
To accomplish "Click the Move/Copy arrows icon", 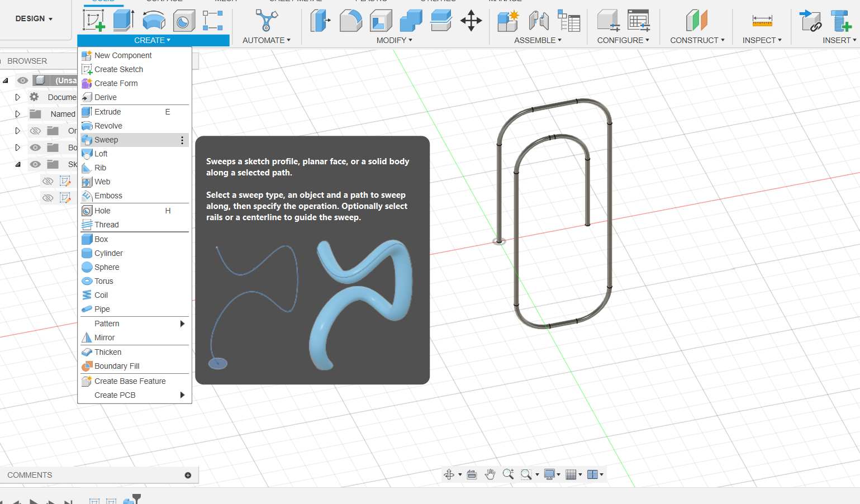I will click(471, 21).
